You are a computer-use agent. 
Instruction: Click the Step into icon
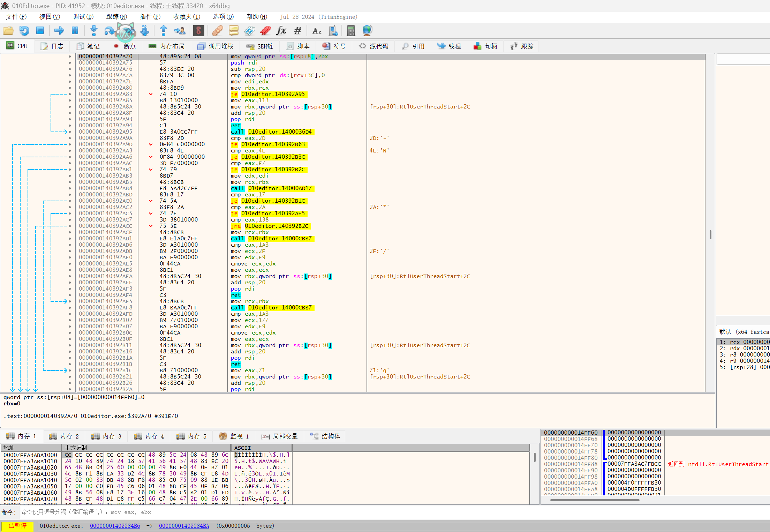(93, 31)
